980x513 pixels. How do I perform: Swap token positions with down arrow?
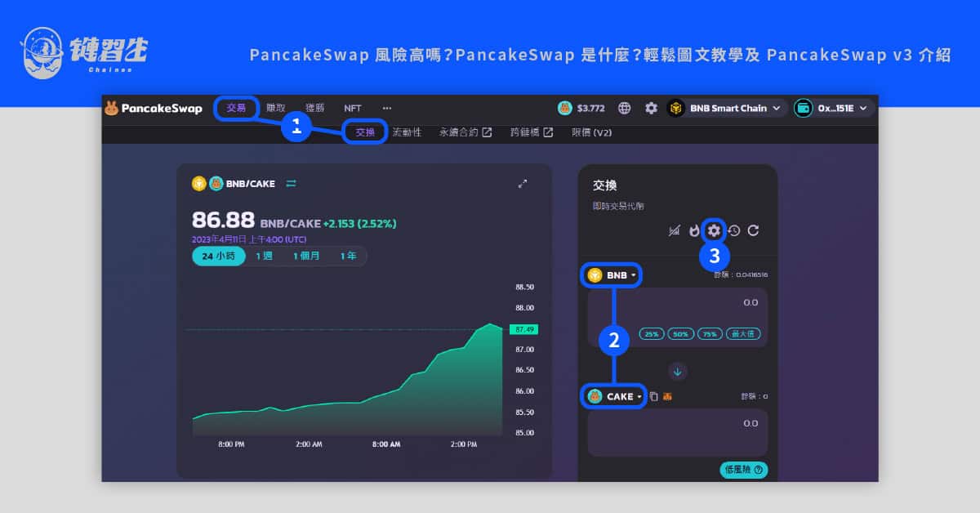pos(678,371)
